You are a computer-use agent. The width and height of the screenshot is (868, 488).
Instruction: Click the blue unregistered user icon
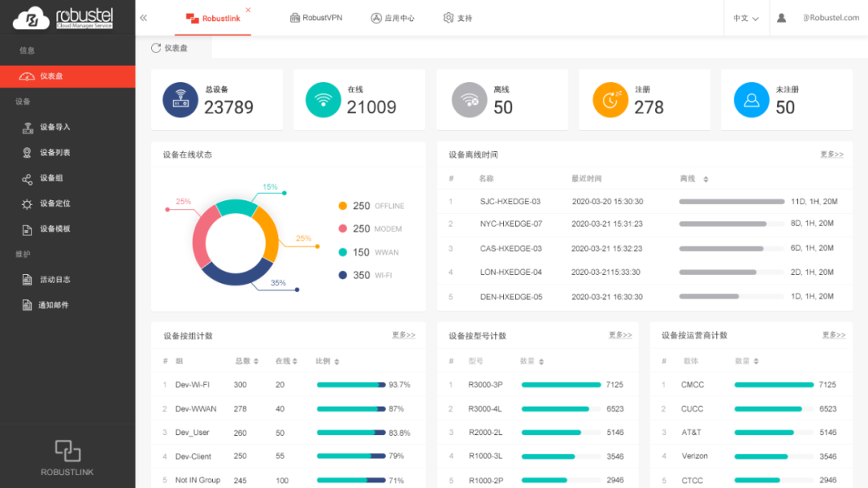click(x=751, y=100)
